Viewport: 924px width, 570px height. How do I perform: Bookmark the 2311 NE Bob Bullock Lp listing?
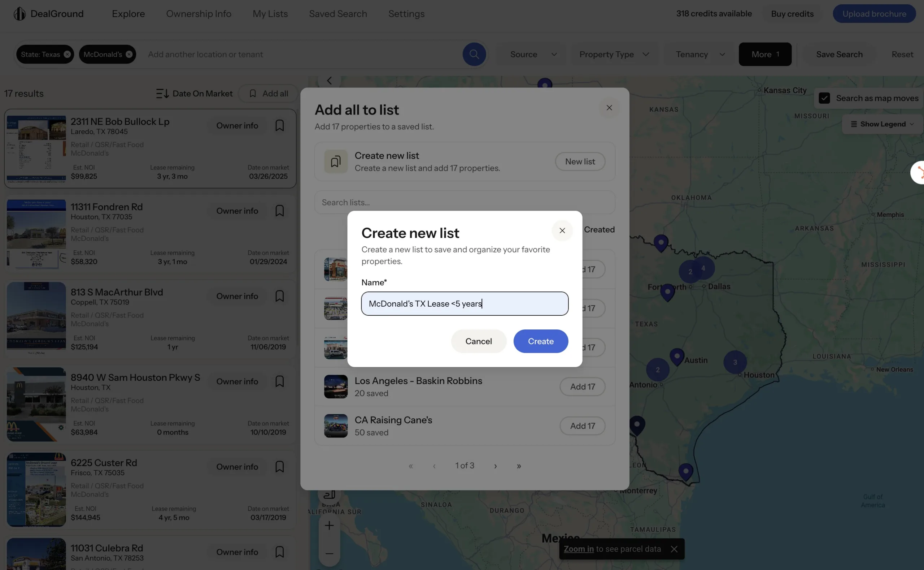tap(279, 126)
